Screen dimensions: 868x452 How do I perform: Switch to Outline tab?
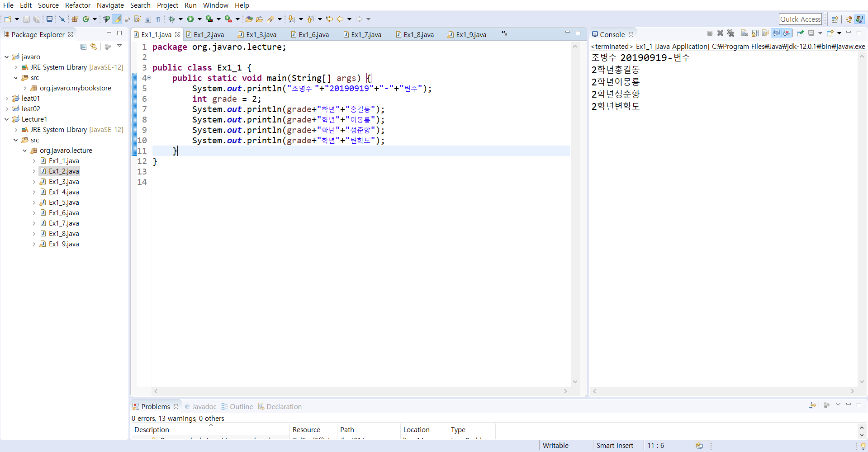[237, 406]
